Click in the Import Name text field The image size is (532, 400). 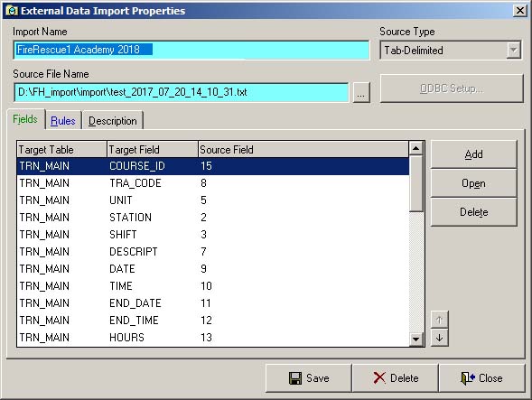tap(191, 50)
